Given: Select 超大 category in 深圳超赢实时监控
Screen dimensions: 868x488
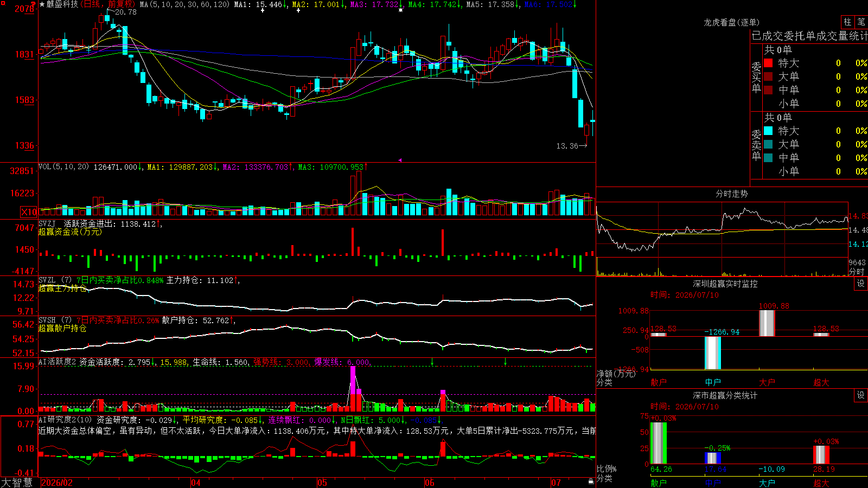Looking at the screenshot, I should tap(821, 382).
